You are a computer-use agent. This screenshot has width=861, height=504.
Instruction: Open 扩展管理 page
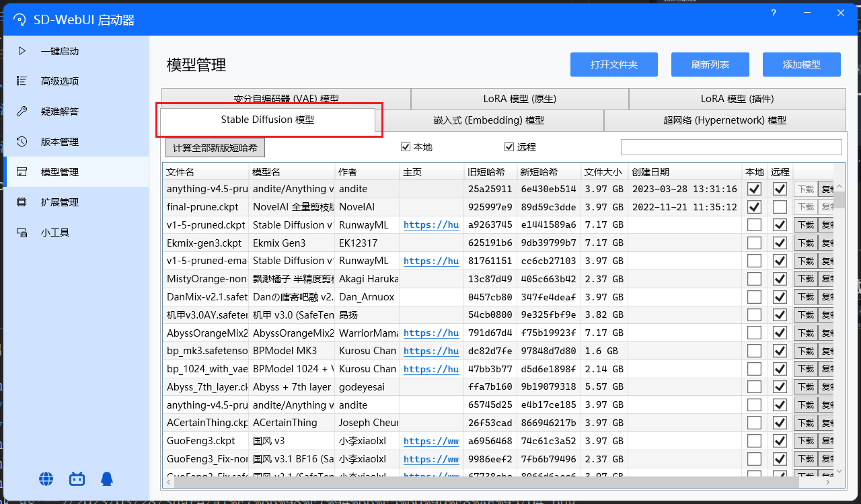[x=76, y=202]
